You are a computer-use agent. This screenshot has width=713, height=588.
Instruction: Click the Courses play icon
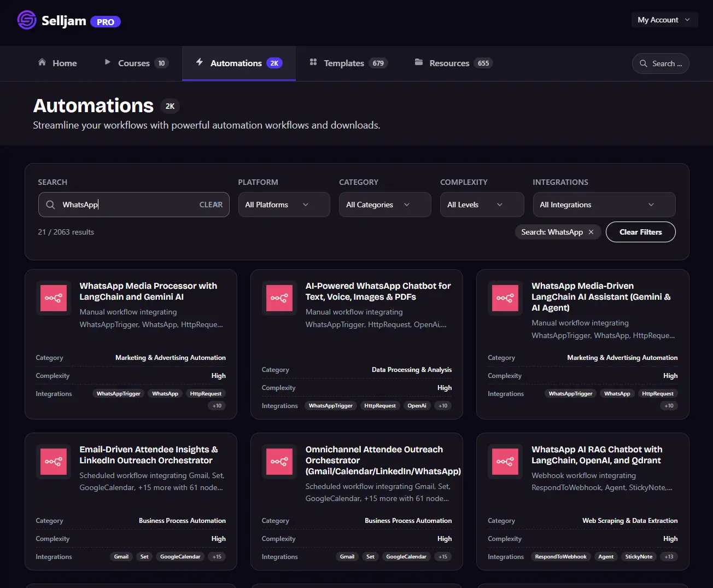point(108,62)
